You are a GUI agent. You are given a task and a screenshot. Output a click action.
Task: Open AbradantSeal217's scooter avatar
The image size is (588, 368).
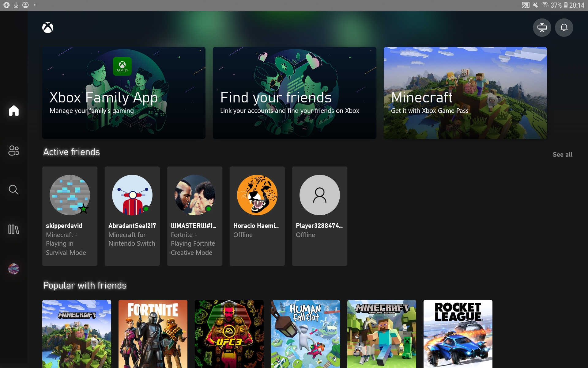(132, 195)
